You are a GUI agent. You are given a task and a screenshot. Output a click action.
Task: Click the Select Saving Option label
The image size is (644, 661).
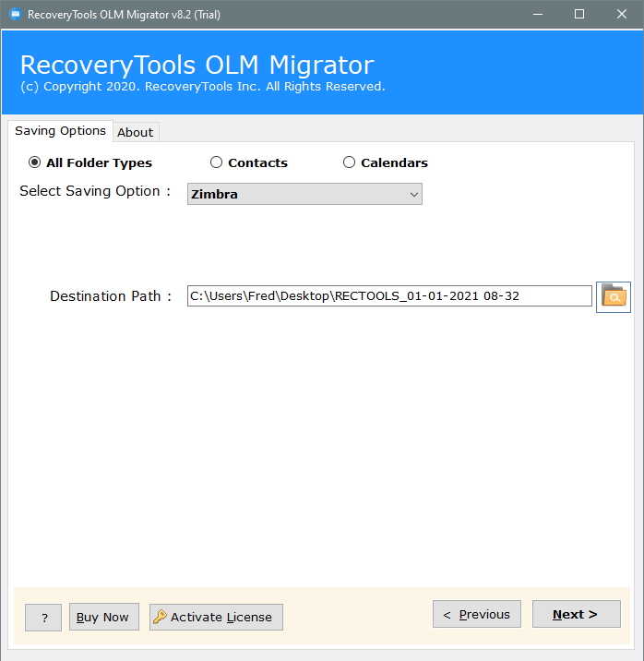coord(95,191)
